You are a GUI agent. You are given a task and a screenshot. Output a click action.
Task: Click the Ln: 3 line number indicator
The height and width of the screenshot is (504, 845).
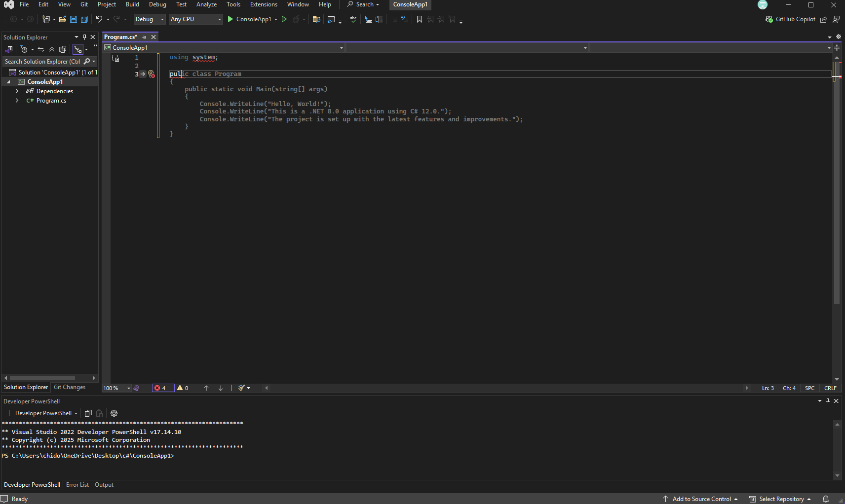[768, 388]
